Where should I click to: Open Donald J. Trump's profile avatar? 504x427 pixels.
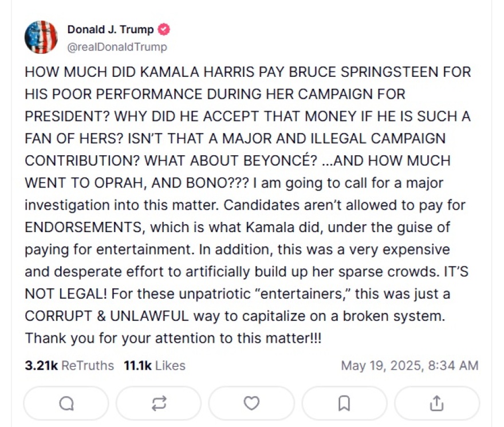pyautogui.click(x=41, y=37)
